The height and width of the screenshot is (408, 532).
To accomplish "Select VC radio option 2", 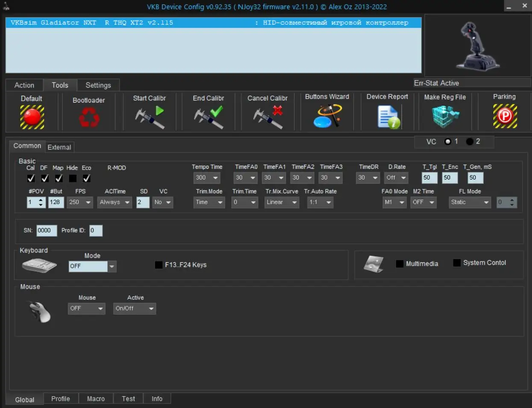I will tap(470, 141).
